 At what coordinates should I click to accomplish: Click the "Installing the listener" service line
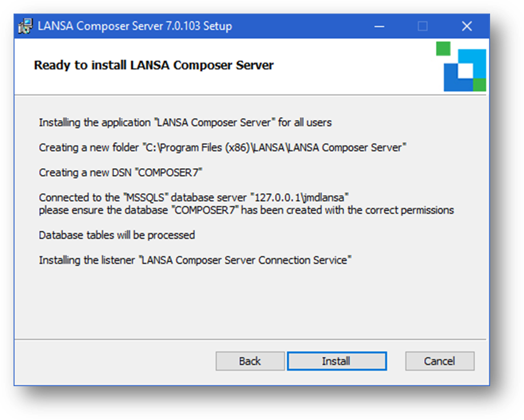[194, 260]
